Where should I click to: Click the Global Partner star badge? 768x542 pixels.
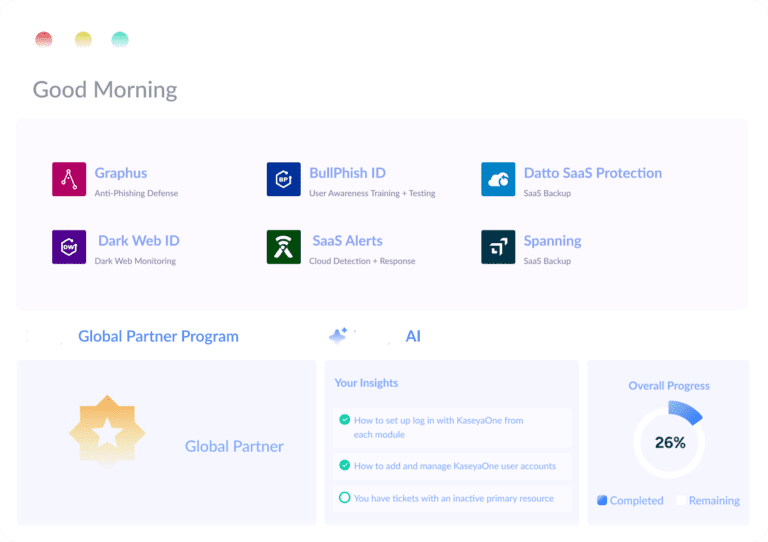(x=107, y=432)
